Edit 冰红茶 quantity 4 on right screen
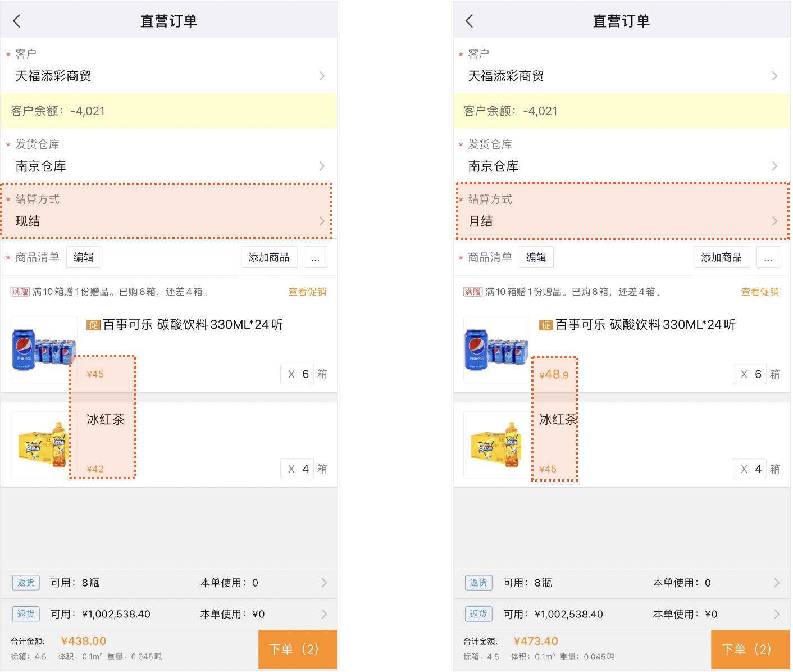Screen dimensions: 793x672 click(x=749, y=469)
